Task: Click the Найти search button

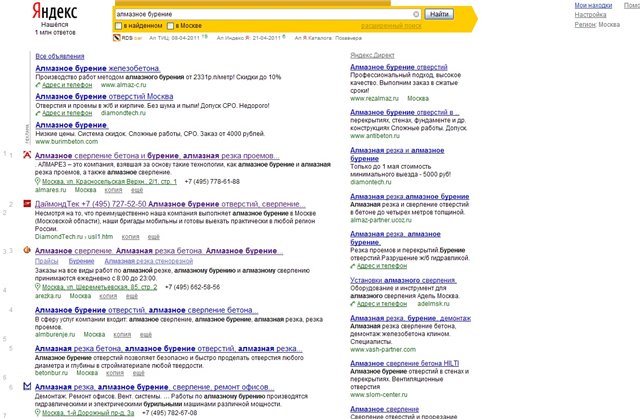Action: (439, 14)
